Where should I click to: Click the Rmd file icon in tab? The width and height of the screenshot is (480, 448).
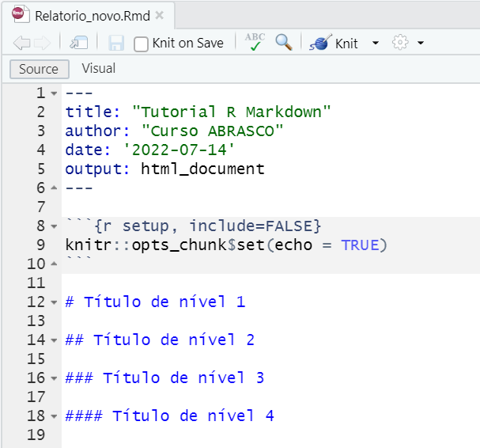(20, 15)
